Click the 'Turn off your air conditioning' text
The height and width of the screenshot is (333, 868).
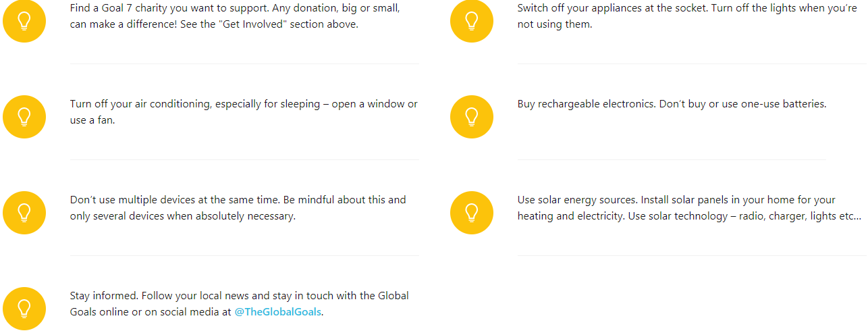point(244,112)
